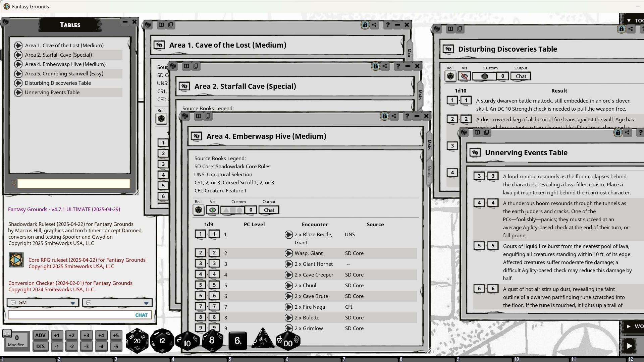Screen dimensions: 644x362
Task: Roll the d20 from the dice tray
Action: [137, 341]
